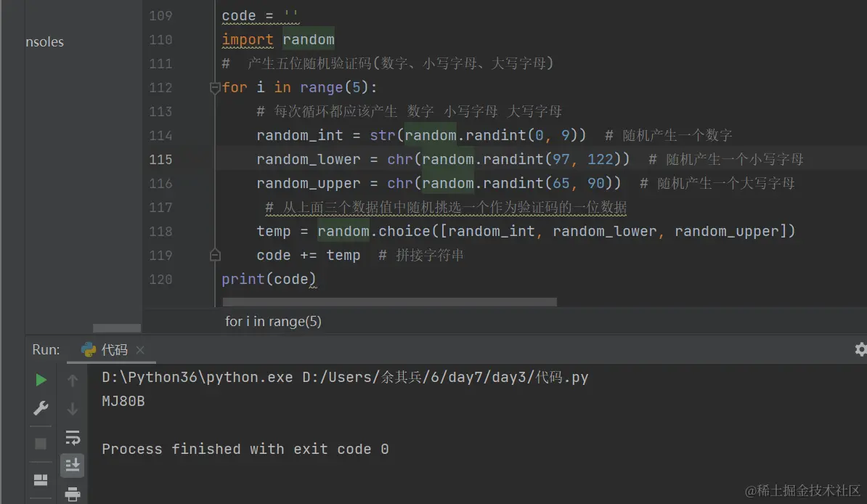Click 'temp' assignment on line 118
Screen dimensions: 867x504
tap(274, 231)
